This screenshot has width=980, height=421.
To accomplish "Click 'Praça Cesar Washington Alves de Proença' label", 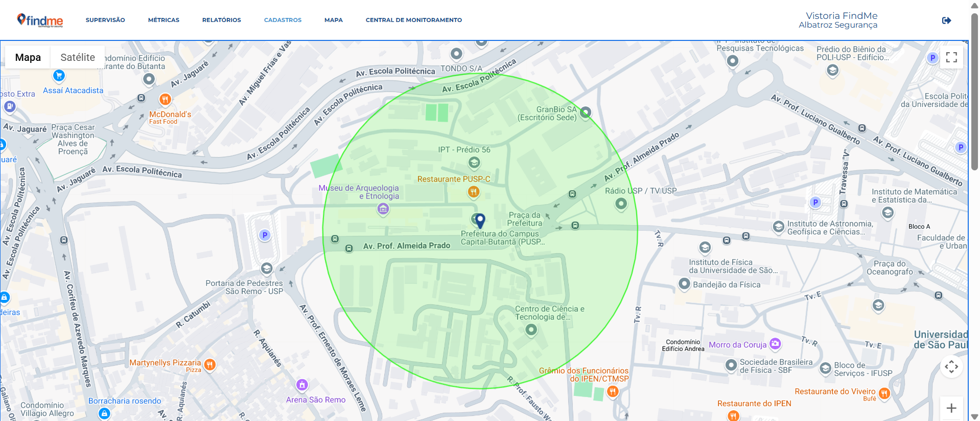I will [x=73, y=139].
